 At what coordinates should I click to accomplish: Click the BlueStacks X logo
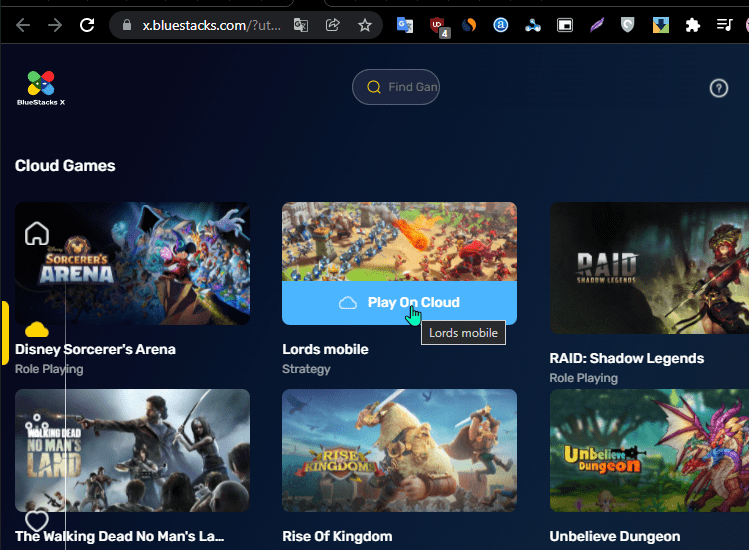(41, 88)
